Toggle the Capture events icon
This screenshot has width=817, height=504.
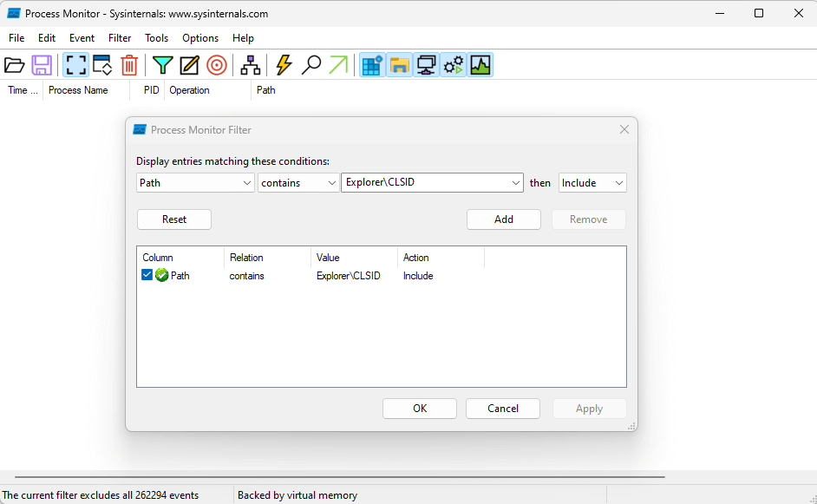coord(75,65)
